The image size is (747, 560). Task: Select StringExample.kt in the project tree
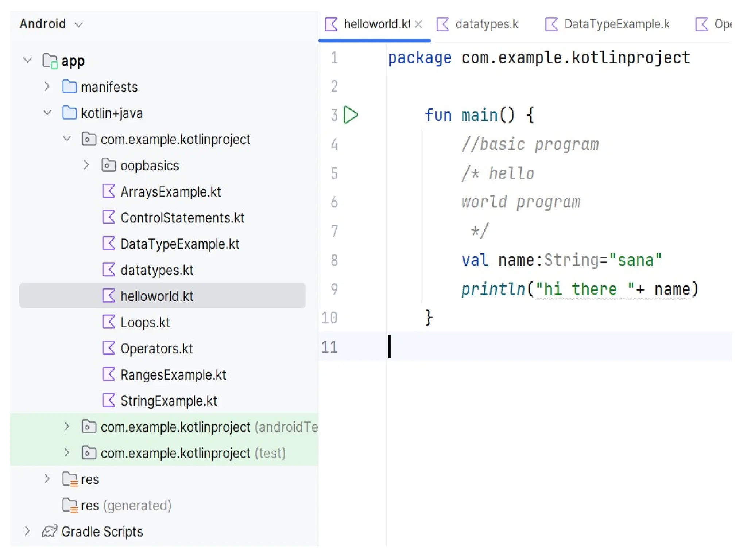(169, 401)
